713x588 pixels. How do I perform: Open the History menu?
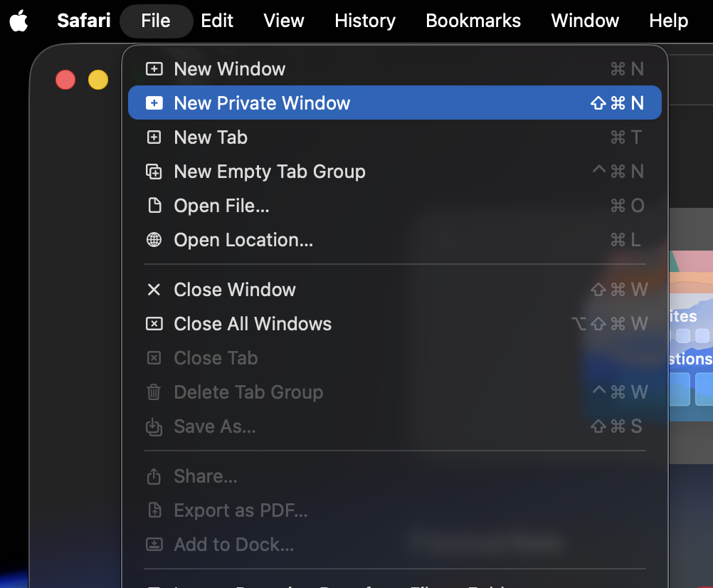coord(365,21)
